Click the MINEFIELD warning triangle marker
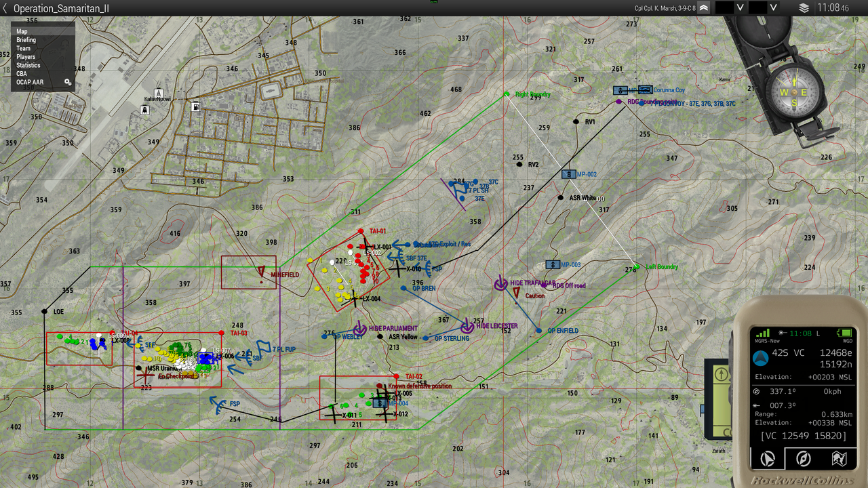The height and width of the screenshot is (488, 868). [x=260, y=272]
